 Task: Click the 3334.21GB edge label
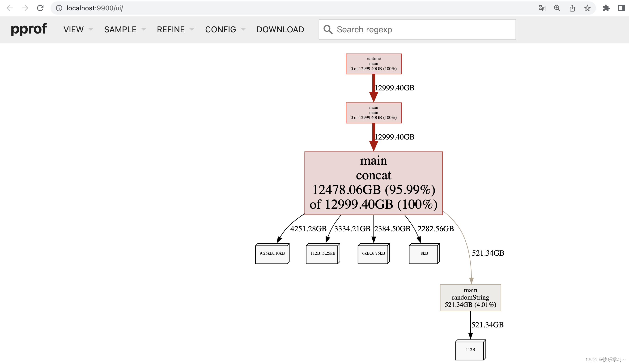tap(352, 229)
